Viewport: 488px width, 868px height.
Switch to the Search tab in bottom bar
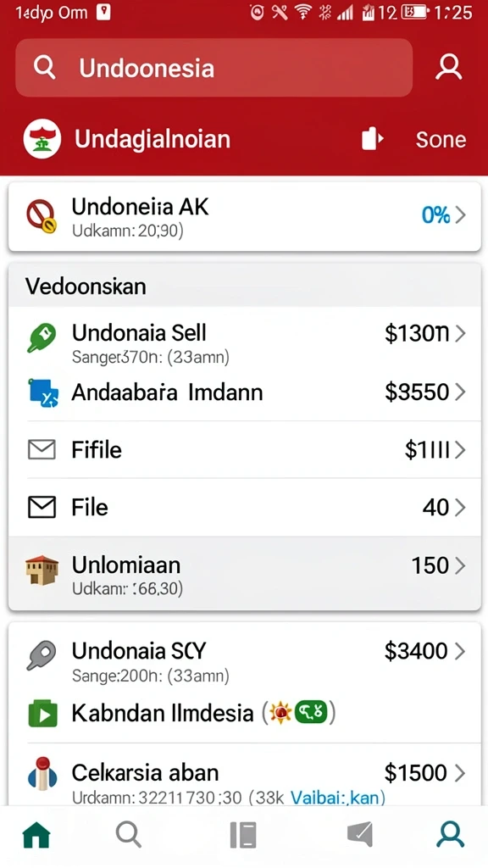129,835
